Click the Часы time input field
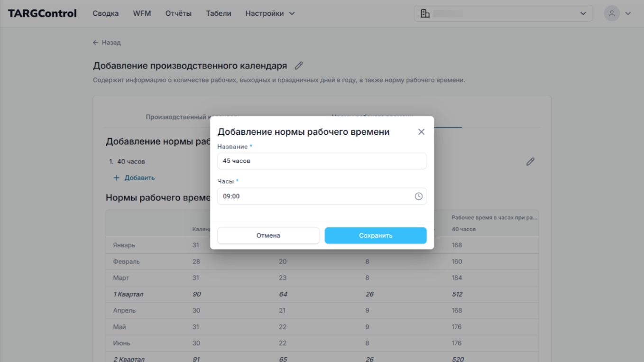 click(313, 196)
